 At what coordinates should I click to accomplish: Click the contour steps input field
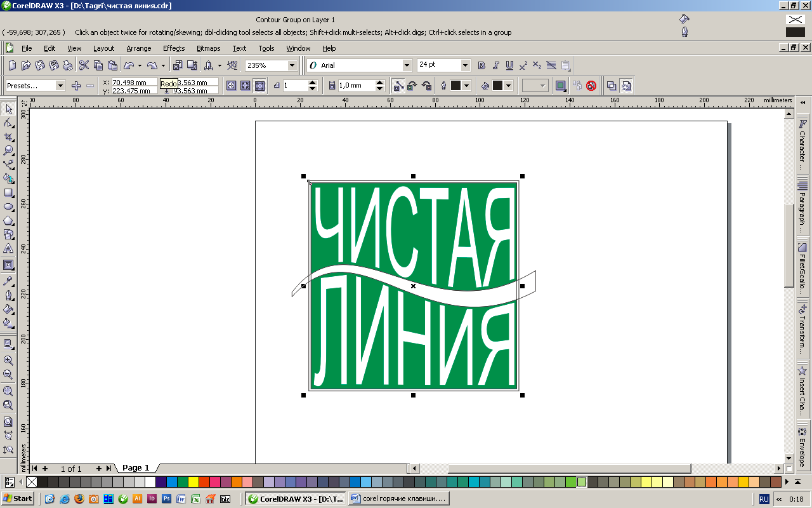click(x=295, y=85)
